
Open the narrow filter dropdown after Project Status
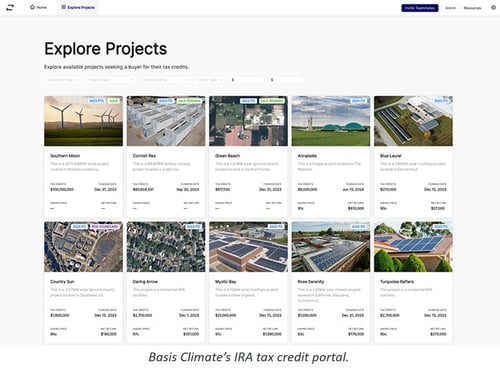[x=209, y=80]
